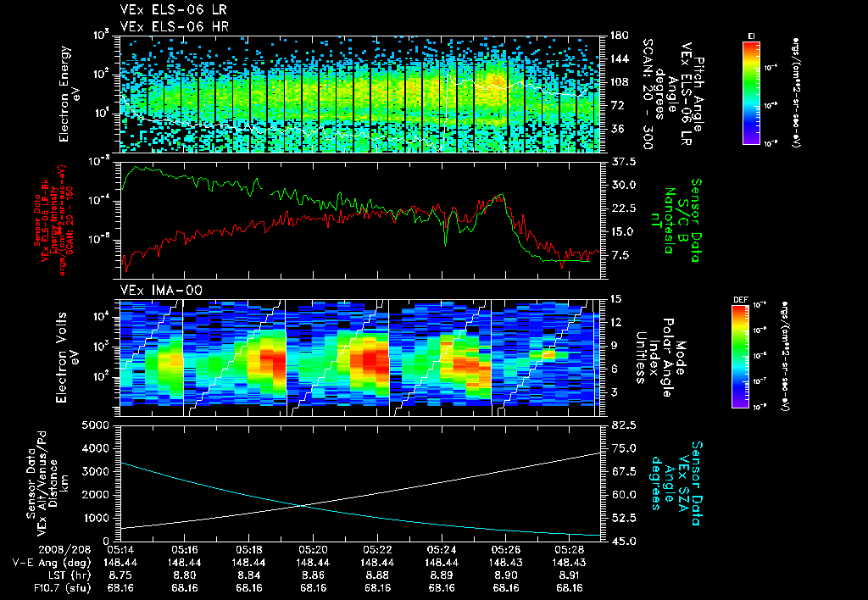The image size is (868, 600).
Task: Click the EI energy intensity color bar
Action: tap(751, 93)
